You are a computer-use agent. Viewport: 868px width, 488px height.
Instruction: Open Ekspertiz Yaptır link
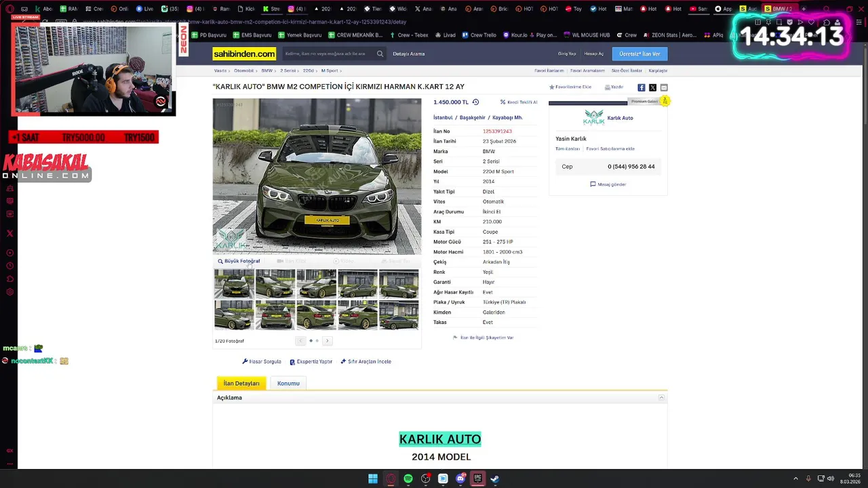(311, 361)
